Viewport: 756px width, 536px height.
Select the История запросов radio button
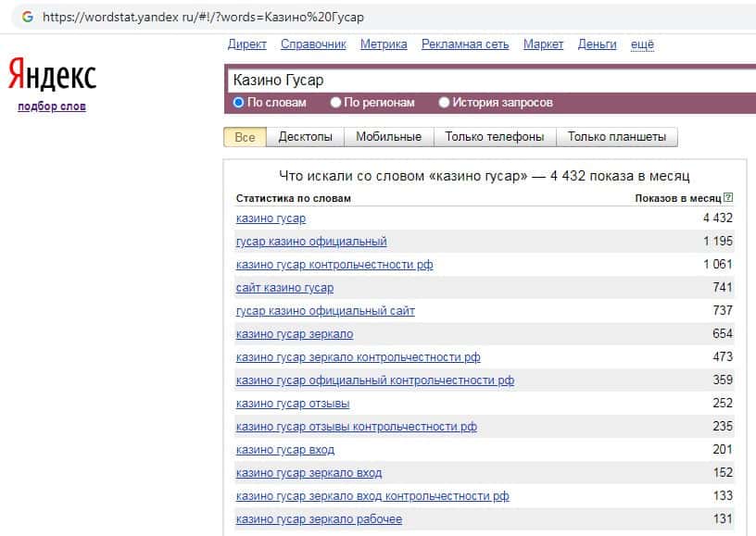pyautogui.click(x=444, y=102)
